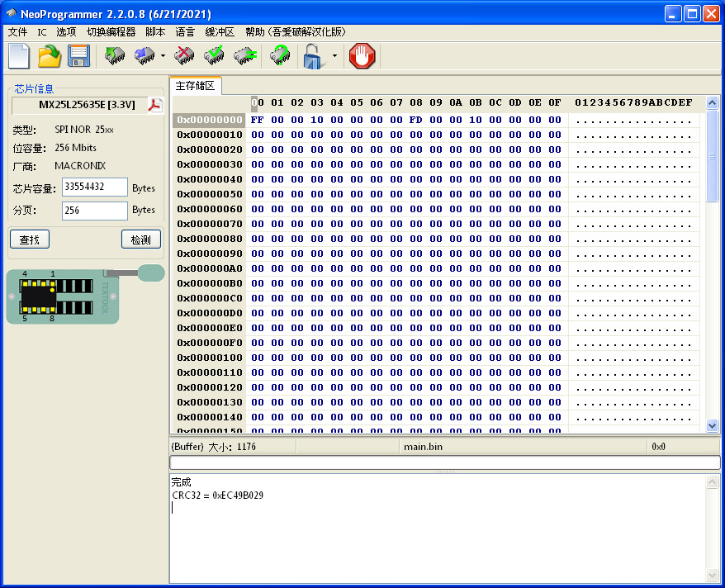Click the Buffer size 1176 status text
Viewport: 725px width, 588px height.
tap(214, 447)
